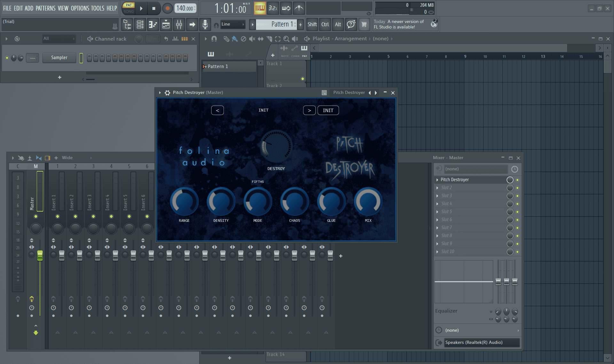Toggle Insert 1 mute LED
The height and width of the screenshot is (364, 614).
pyautogui.click(x=58, y=216)
